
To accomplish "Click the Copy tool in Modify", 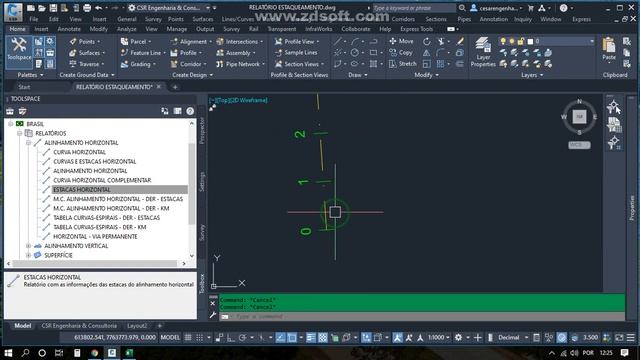I will [401, 53].
